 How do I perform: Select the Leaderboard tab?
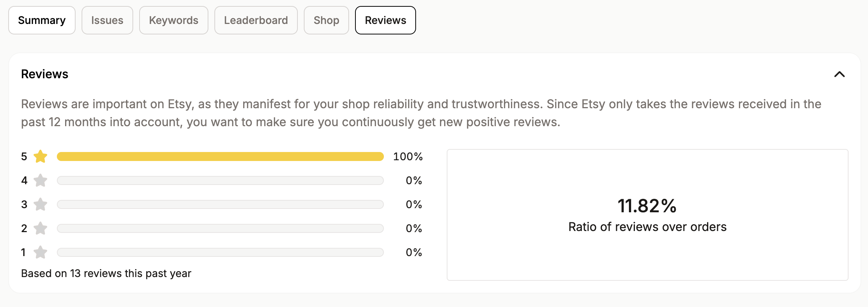click(x=256, y=20)
